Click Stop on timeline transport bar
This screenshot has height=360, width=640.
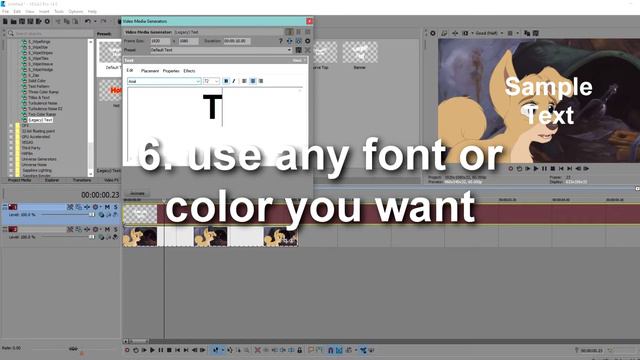coord(169,350)
